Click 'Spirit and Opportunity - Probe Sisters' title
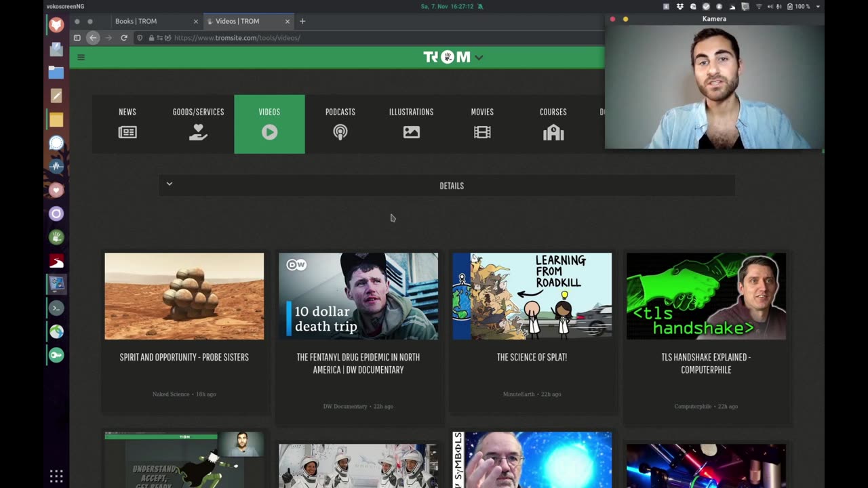This screenshot has height=488, width=868. pyautogui.click(x=184, y=357)
